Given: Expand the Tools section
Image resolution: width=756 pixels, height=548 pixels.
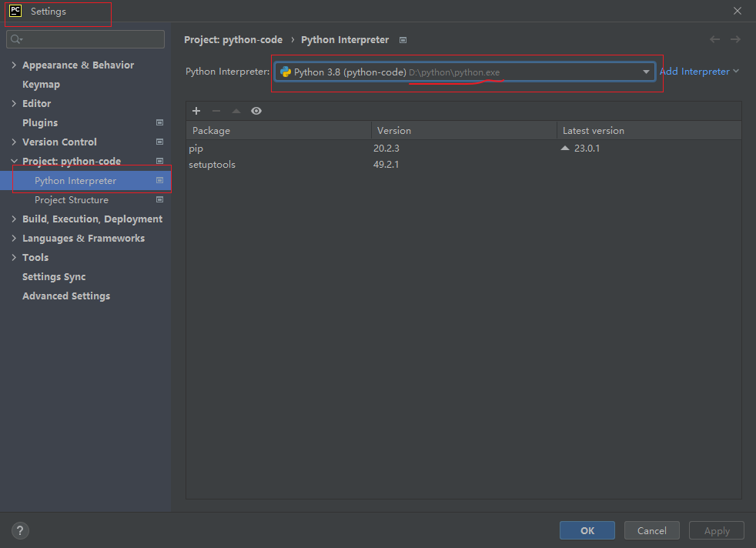Looking at the screenshot, I should click(x=14, y=257).
